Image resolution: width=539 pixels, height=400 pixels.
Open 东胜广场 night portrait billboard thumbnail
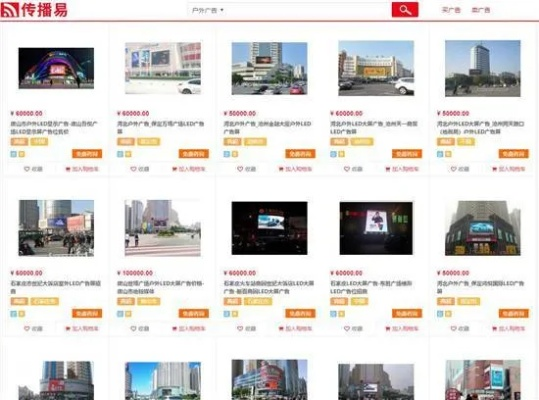376,228
